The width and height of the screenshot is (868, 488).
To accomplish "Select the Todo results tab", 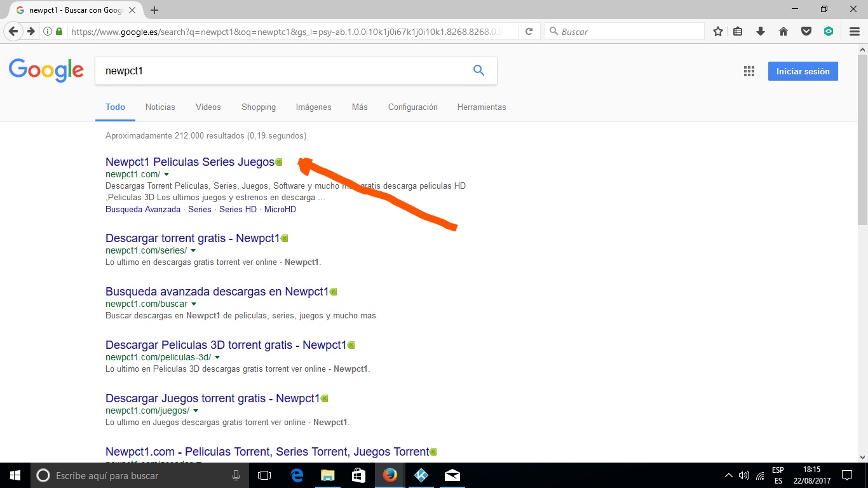I will coord(116,107).
